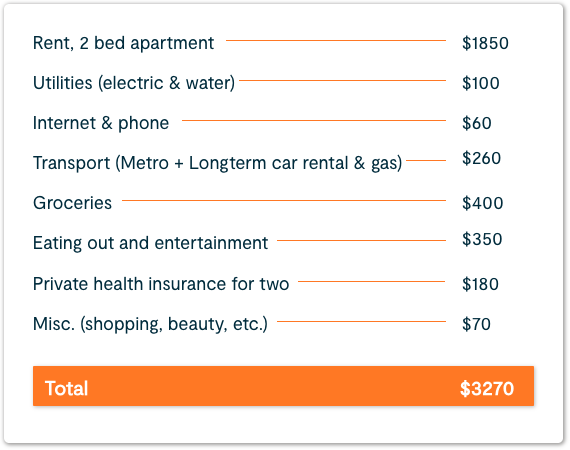Select the $100 utilities amount
570x450 pixels.
click(x=481, y=83)
